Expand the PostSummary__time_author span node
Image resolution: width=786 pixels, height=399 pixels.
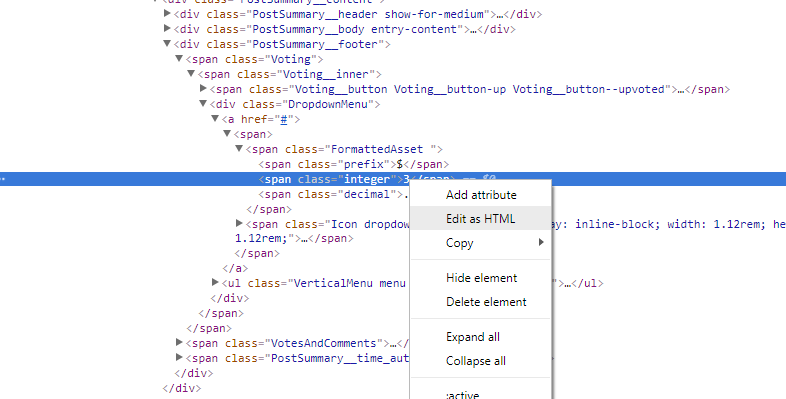179,357
